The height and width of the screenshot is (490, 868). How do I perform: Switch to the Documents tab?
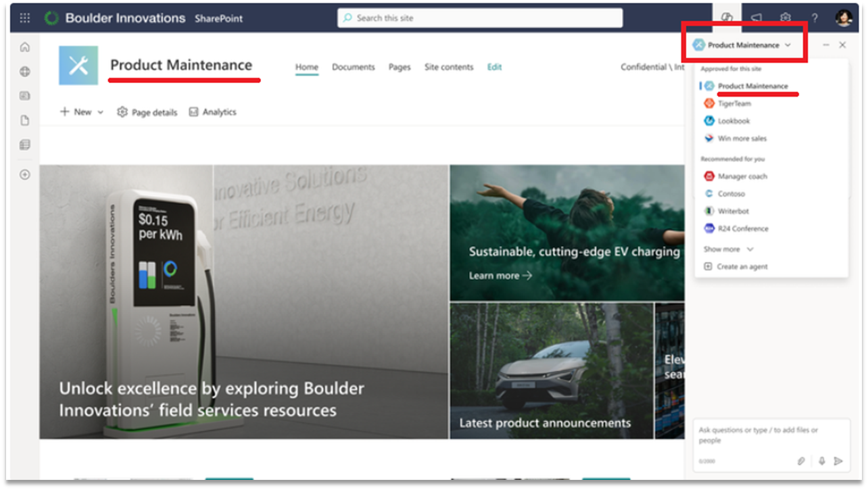[353, 67]
